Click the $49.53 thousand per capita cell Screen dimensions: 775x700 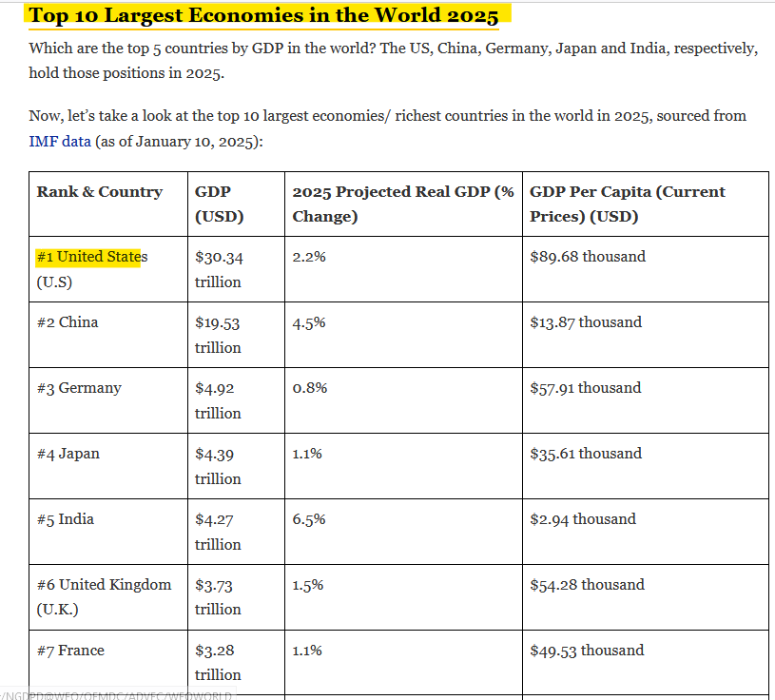click(x=646, y=662)
